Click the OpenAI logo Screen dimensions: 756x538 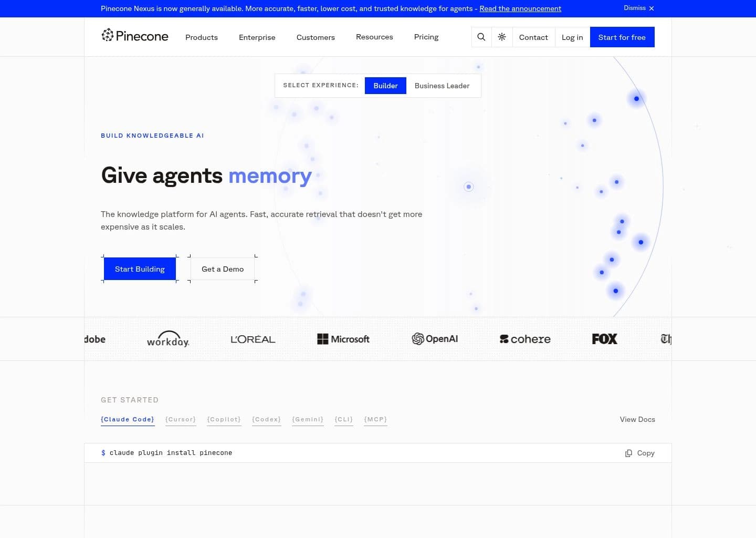435,339
